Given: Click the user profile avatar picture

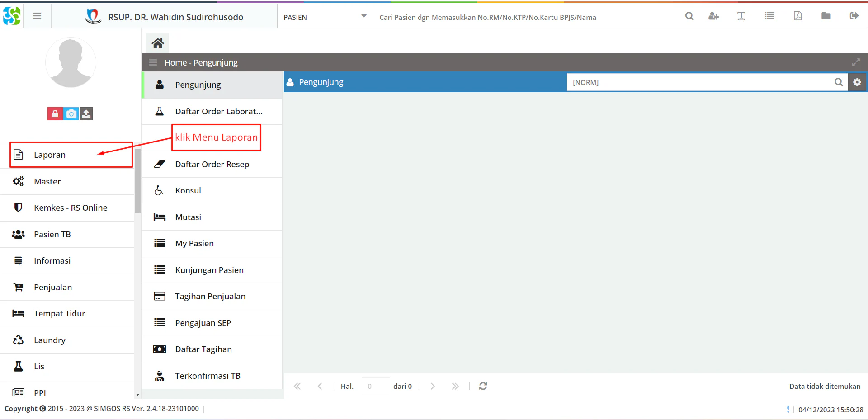Looking at the screenshot, I should click(x=71, y=62).
